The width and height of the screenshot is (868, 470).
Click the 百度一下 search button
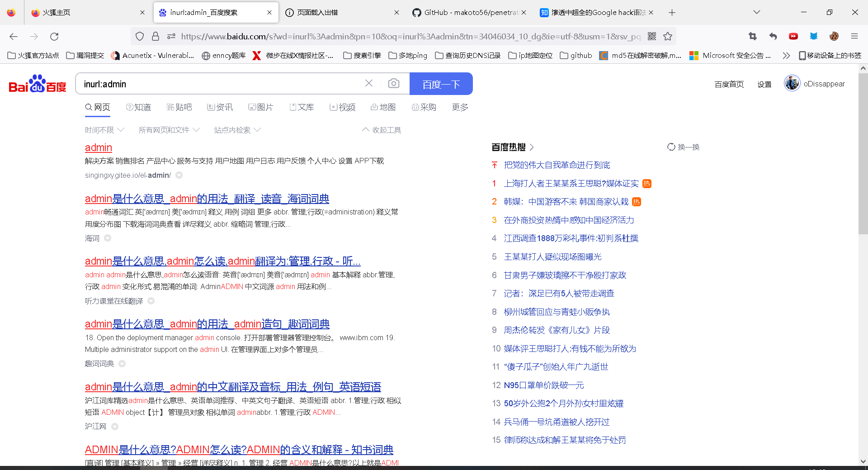[441, 84]
